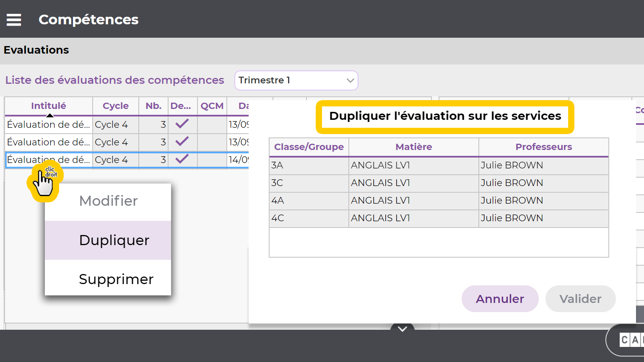Sort by Intitulé column header
644x362 pixels.
(49, 106)
